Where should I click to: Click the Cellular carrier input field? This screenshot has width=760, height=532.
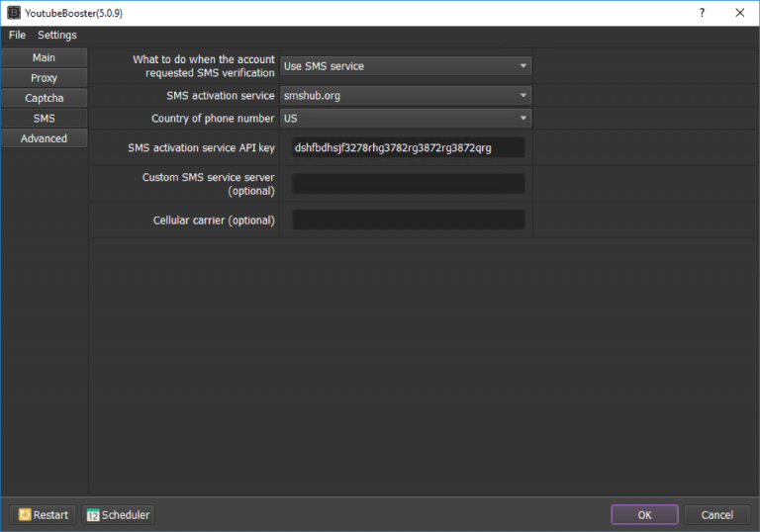tap(408, 220)
